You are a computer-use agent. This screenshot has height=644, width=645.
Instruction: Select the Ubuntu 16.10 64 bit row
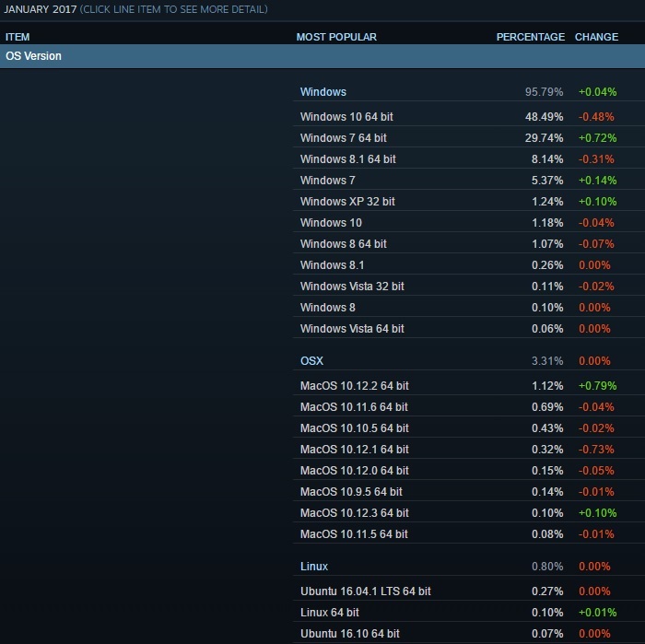coord(468,634)
